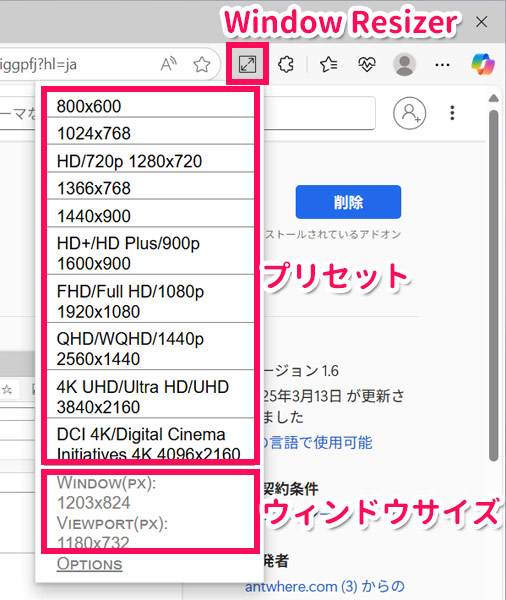The image size is (506, 600).
Task: Open the page's vertical three-dot menu
Action: pyautogui.click(x=452, y=113)
